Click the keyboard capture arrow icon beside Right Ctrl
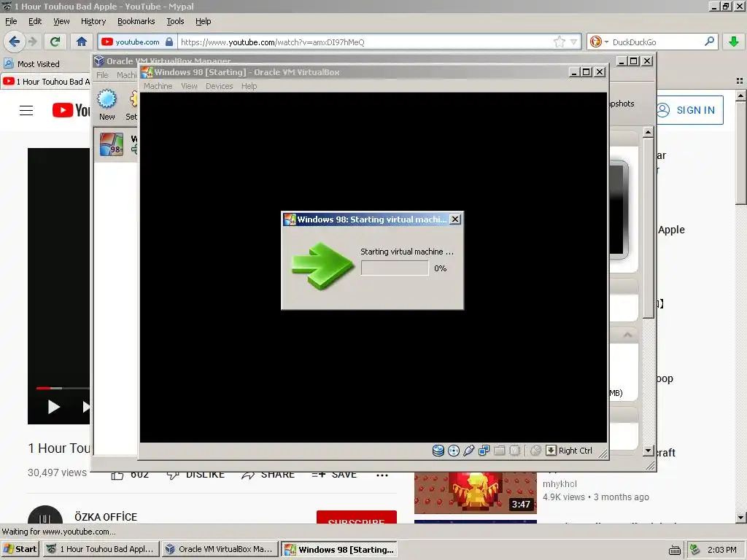747x560 pixels. tap(551, 451)
